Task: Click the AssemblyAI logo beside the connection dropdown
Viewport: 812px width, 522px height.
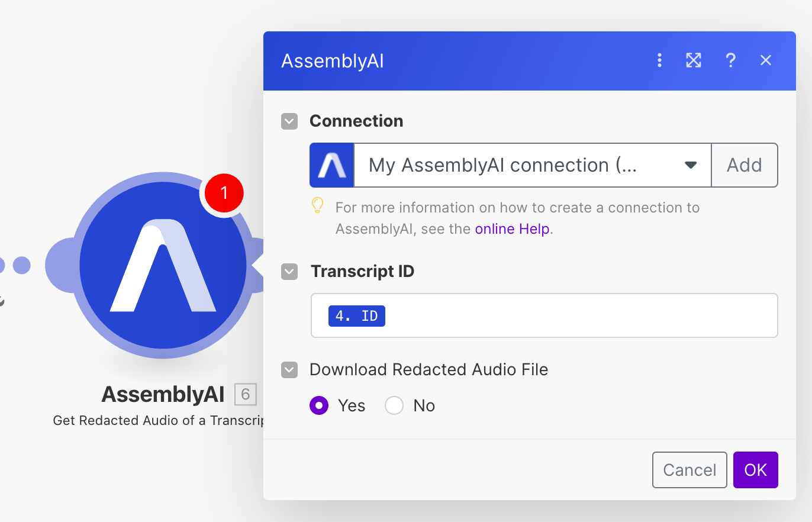Action: coord(331,165)
